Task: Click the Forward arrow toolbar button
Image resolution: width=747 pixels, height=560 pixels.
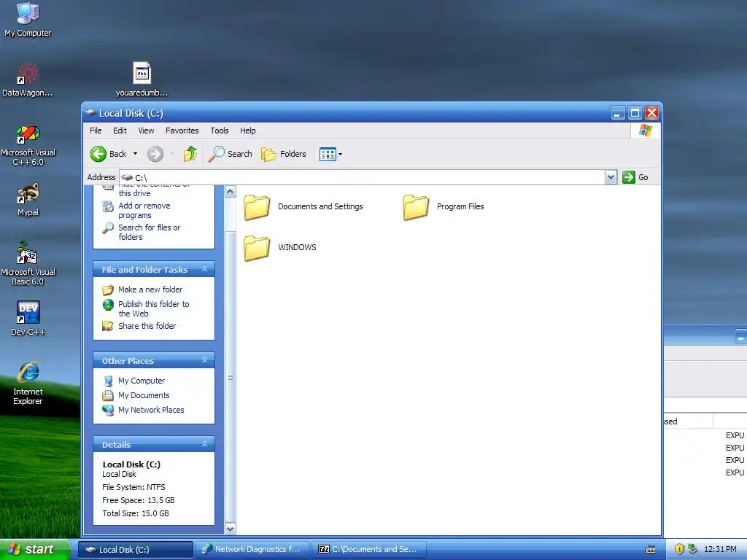Action: 155,154
